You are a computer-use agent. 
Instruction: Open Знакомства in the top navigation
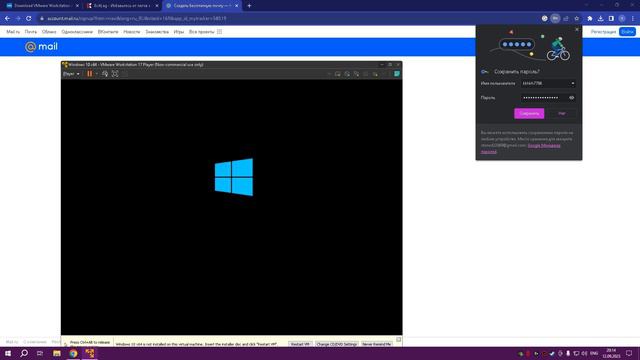click(157, 31)
